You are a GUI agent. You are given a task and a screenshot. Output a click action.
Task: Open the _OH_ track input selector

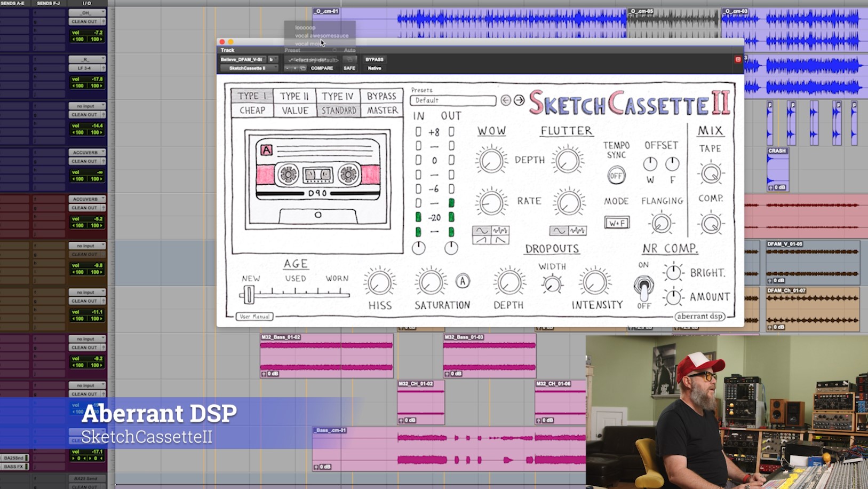coord(87,13)
